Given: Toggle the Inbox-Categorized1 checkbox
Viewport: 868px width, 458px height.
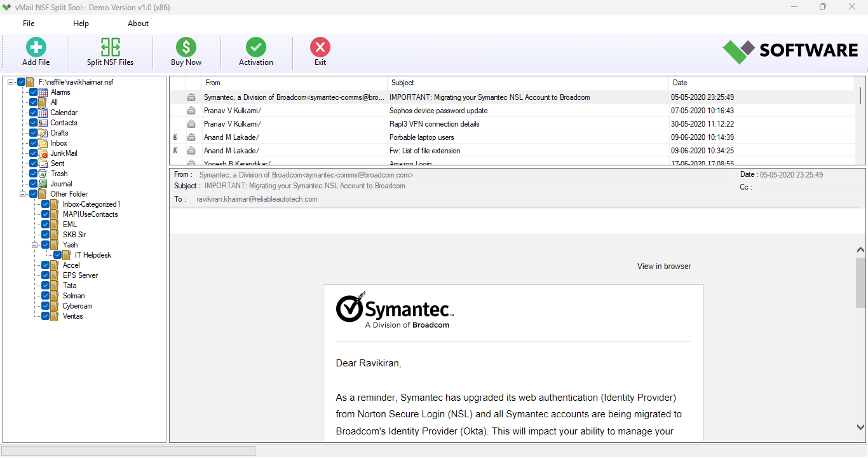Looking at the screenshot, I should (46, 204).
